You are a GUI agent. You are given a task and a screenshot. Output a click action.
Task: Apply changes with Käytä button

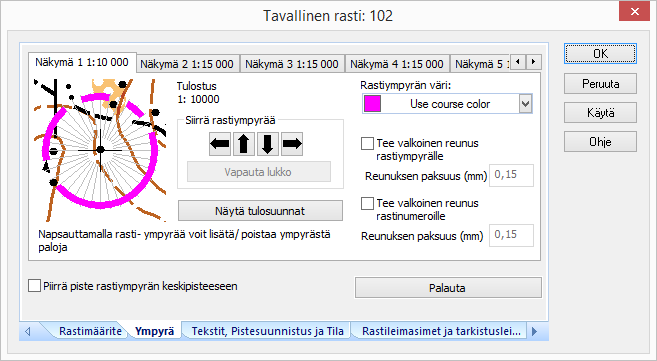point(600,113)
